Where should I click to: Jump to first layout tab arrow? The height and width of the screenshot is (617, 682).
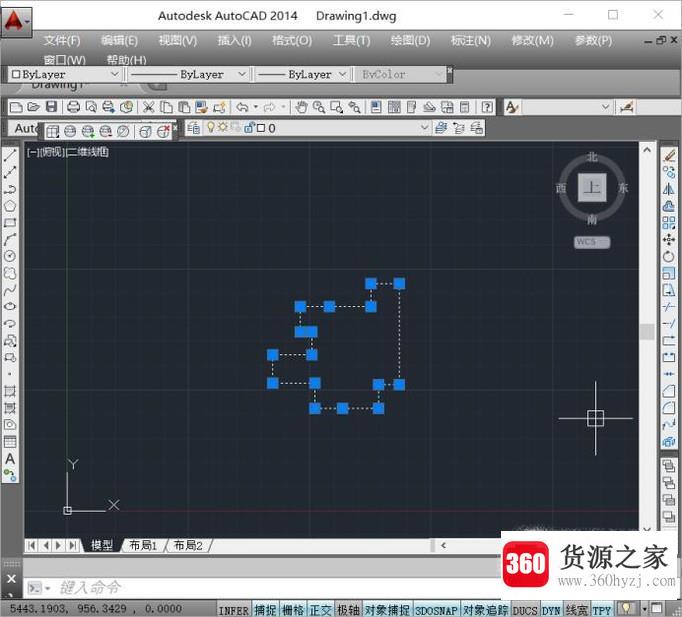click(x=31, y=545)
